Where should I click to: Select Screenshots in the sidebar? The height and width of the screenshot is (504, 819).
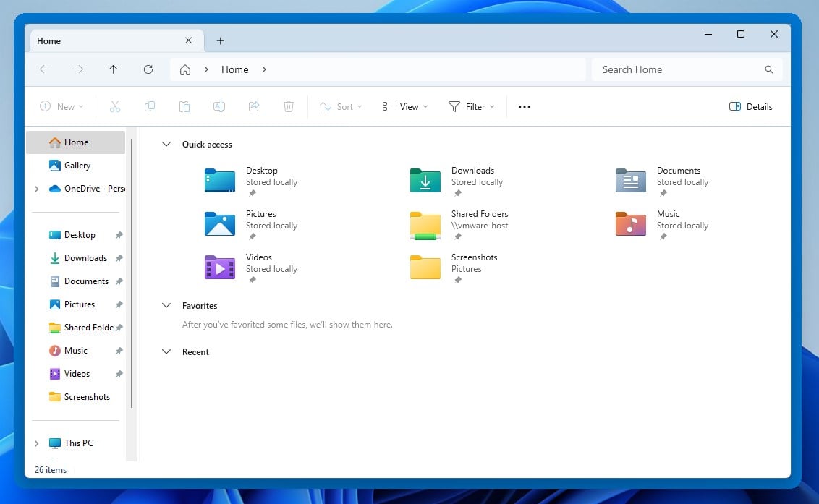point(76,397)
